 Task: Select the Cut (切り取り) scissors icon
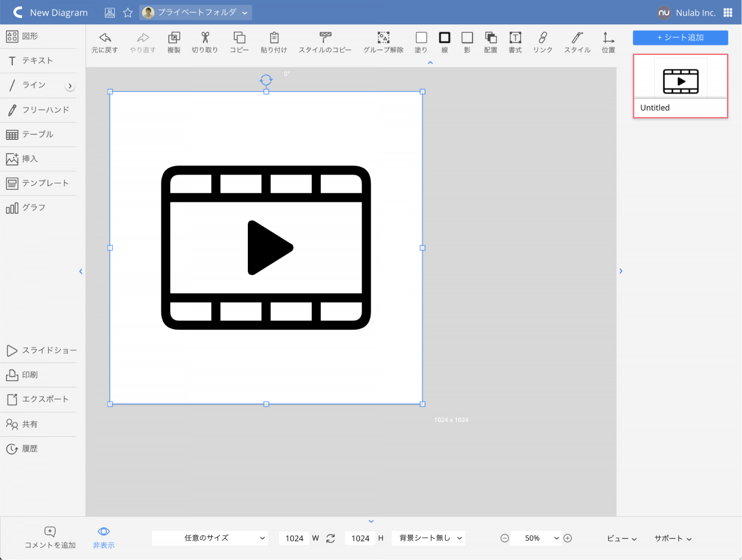205,38
